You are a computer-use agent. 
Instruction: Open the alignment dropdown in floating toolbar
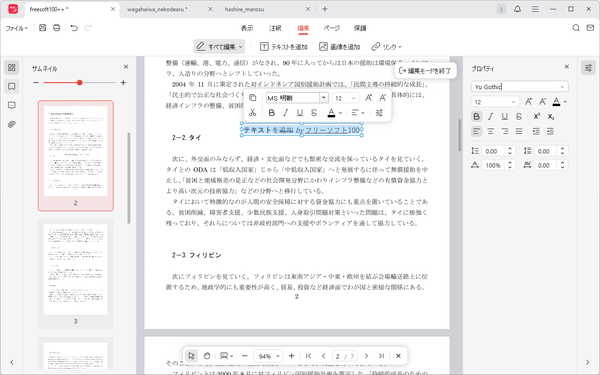[x=358, y=113]
